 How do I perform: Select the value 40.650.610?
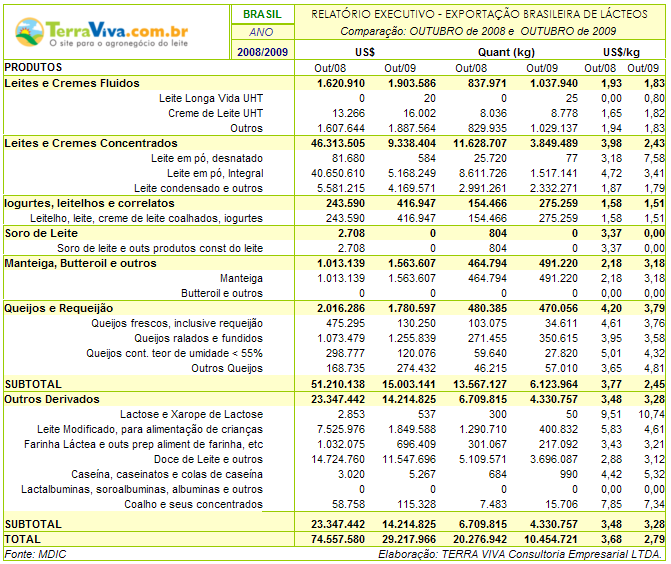(338, 173)
